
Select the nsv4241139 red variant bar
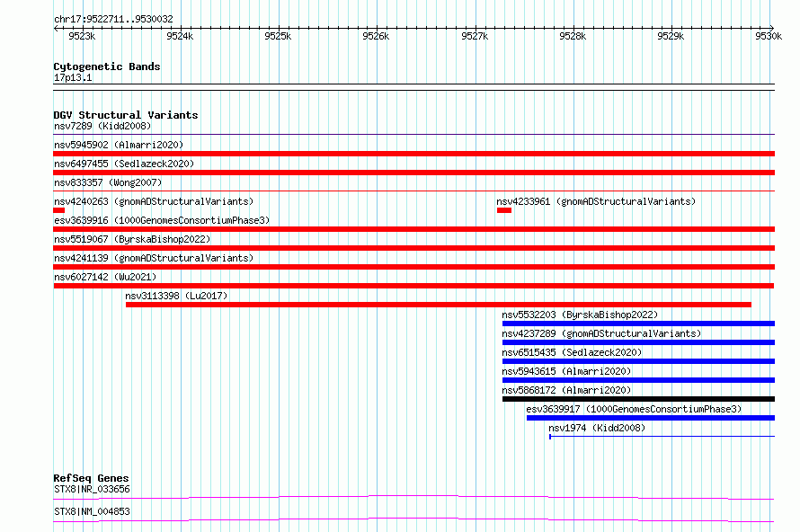click(x=413, y=267)
